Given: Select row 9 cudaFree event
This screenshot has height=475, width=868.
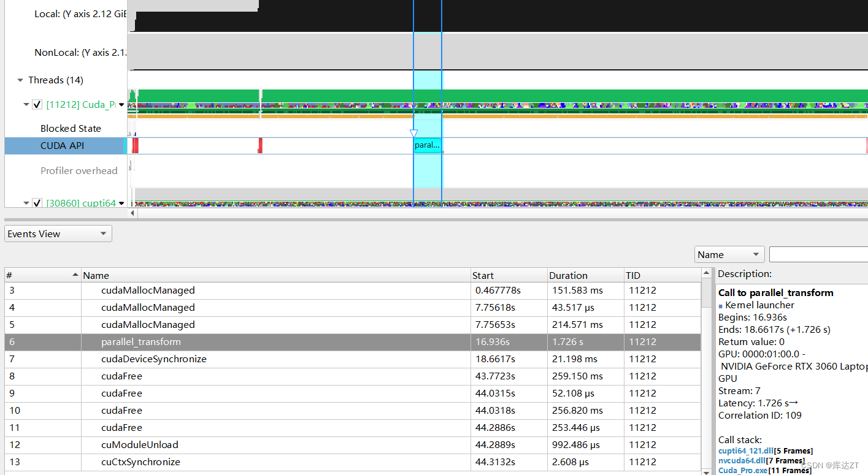Looking at the screenshot, I should click(x=353, y=393).
